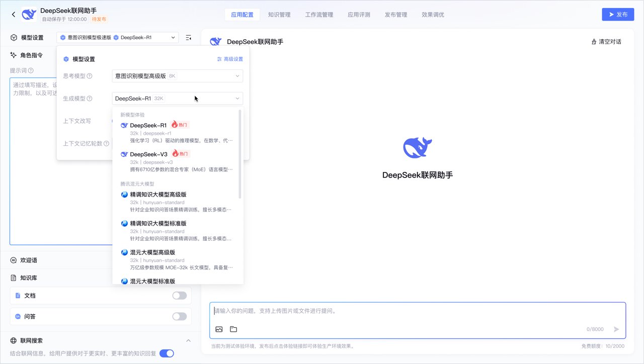Click the blue 发布 button
This screenshot has height=364, width=644.
click(x=618, y=15)
